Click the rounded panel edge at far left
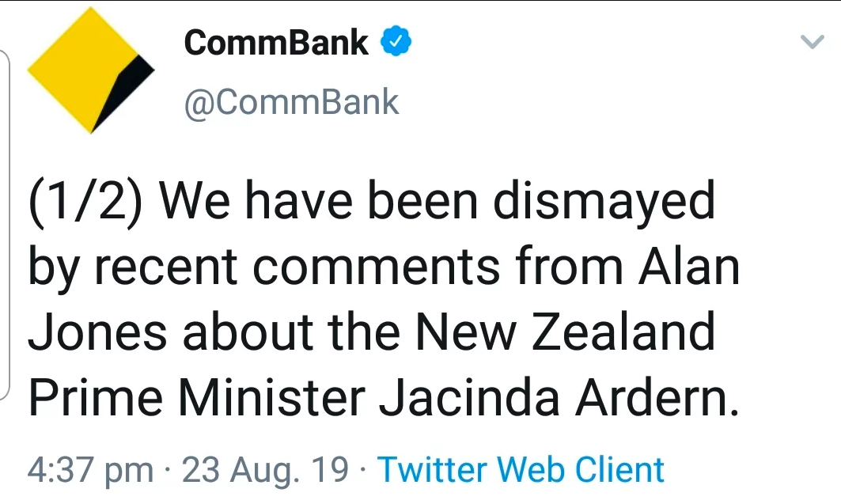This screenshot has width=841, height=504. [x=6, y=222]
